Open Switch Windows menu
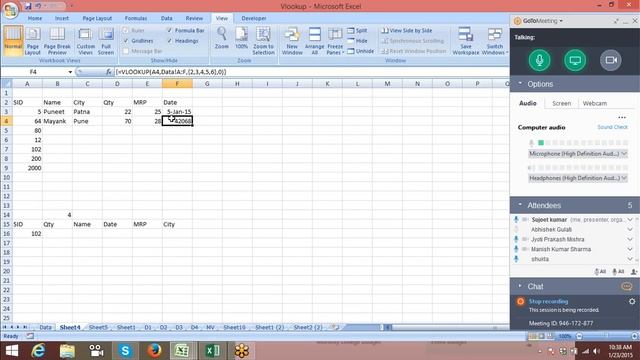This screenshot has height=360, width=640. coord(495,40)
